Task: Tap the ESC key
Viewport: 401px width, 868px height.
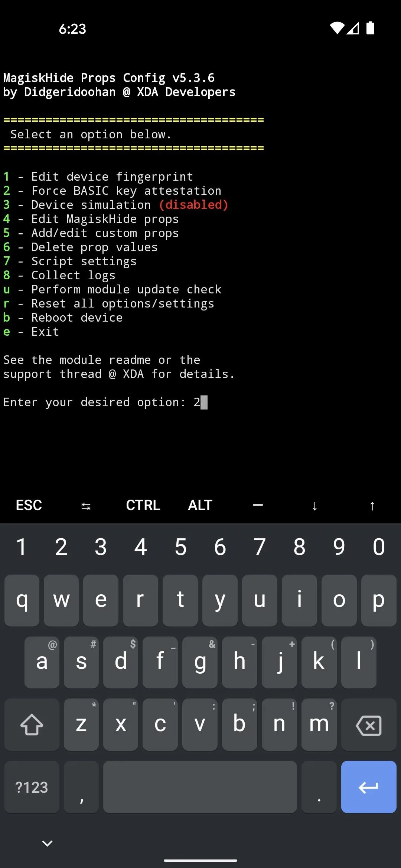Action: (29, 505)
